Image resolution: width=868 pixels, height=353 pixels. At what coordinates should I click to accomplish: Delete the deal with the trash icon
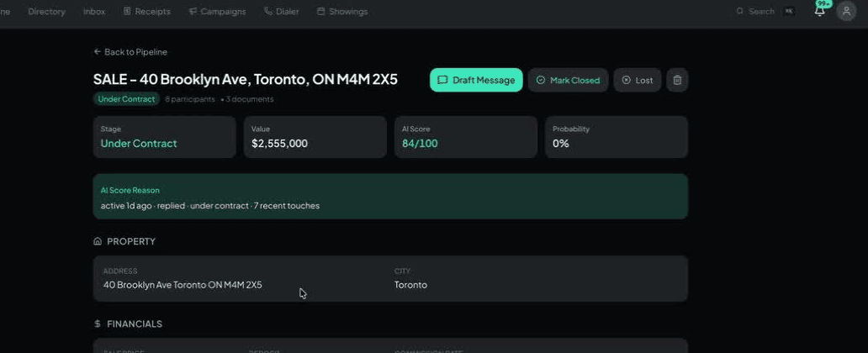click(x=677, y=80)
